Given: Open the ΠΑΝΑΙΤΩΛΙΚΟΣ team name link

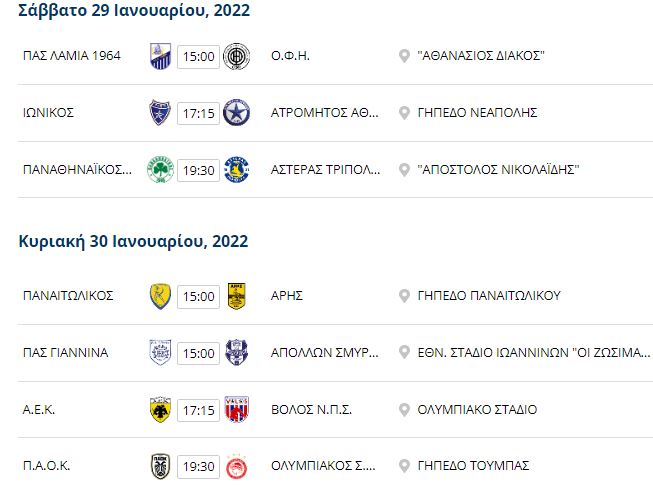Looking at the screenshot, I should pyautogui.click(x=68, y=296).
